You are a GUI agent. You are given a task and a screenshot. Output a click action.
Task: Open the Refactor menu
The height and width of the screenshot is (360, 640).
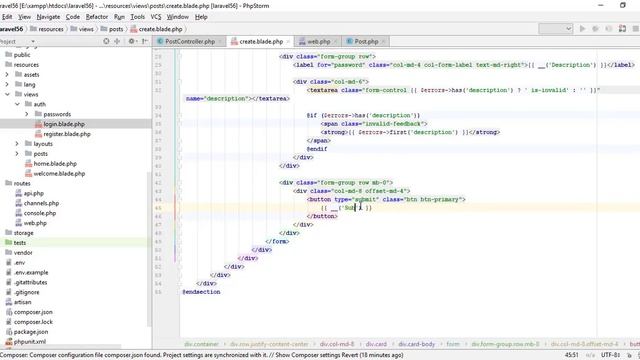point(97,17)
